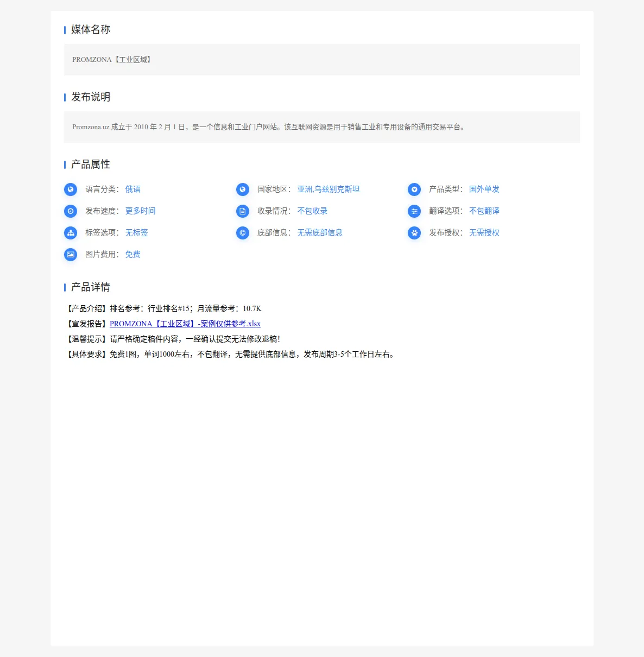This screenshot has width=644, height=657.
Task: Click the globe icon beside 国家地区
Action: point(243,189)
